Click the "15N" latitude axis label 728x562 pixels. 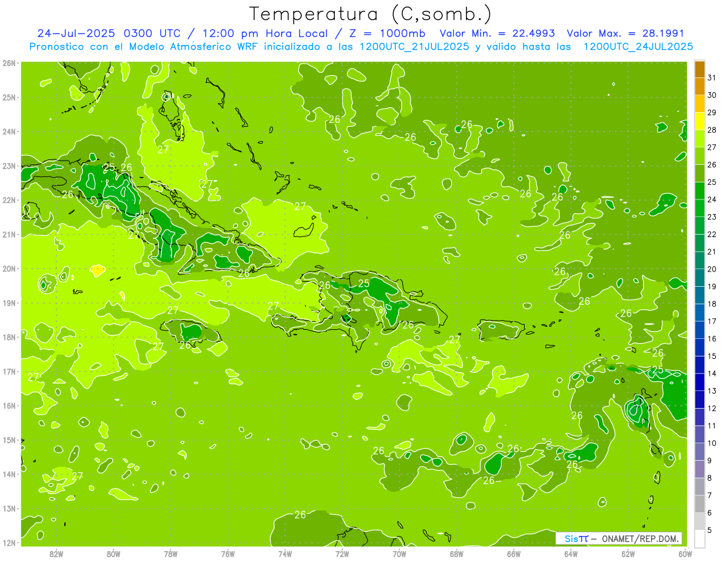(x=9, y=440)
